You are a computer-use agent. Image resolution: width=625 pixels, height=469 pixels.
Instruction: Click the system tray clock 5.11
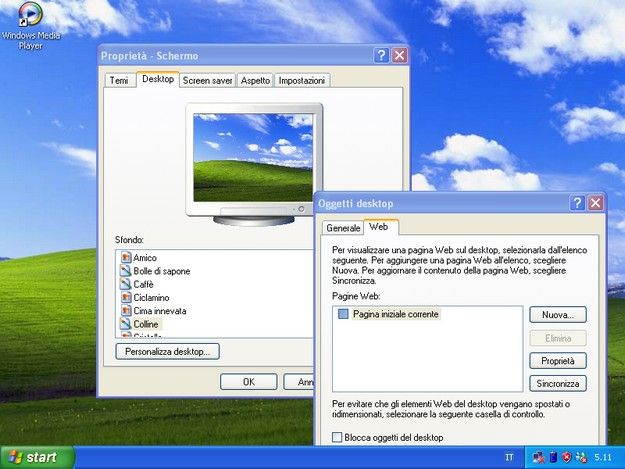click(x=603, y=457)
